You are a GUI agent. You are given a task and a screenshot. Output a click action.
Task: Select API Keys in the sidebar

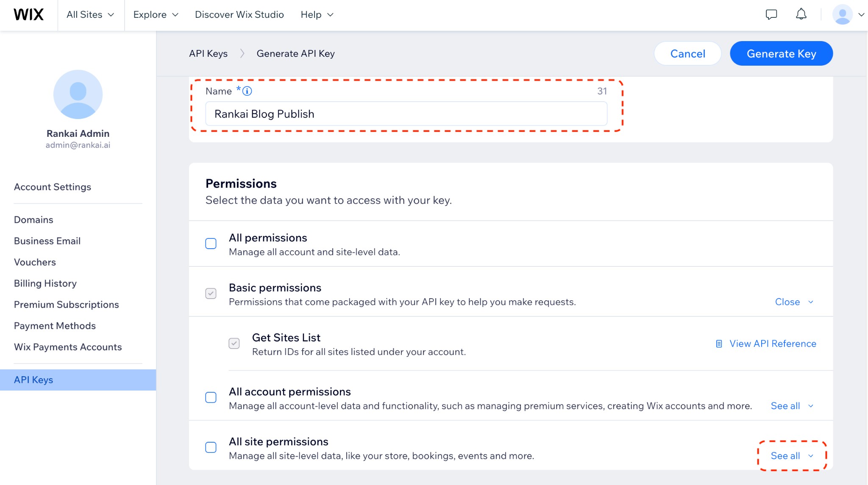tap(33, 380)
